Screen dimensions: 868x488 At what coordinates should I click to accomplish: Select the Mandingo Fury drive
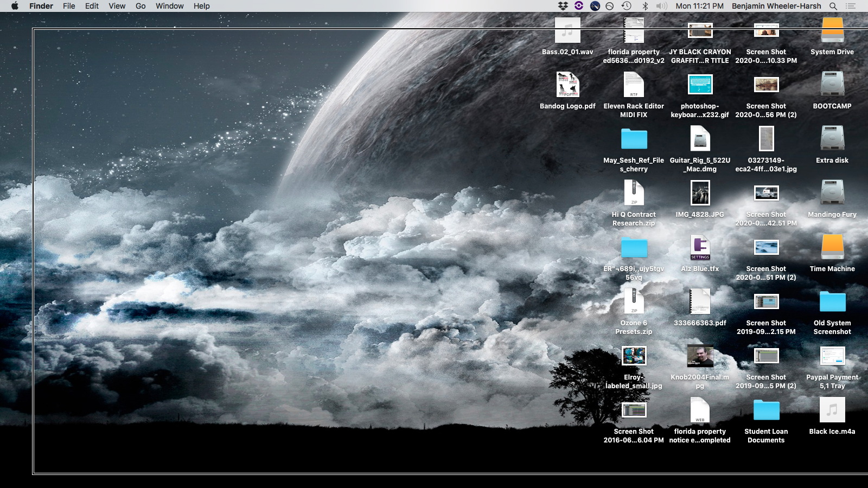tap(832, 193)
